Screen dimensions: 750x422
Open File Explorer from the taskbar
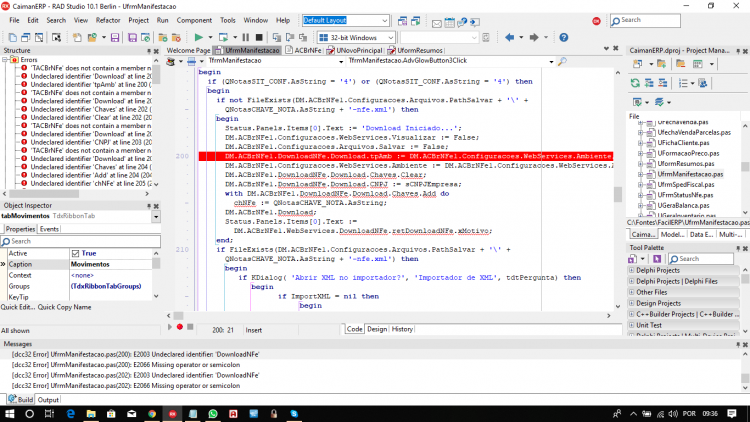click(91, 414)
